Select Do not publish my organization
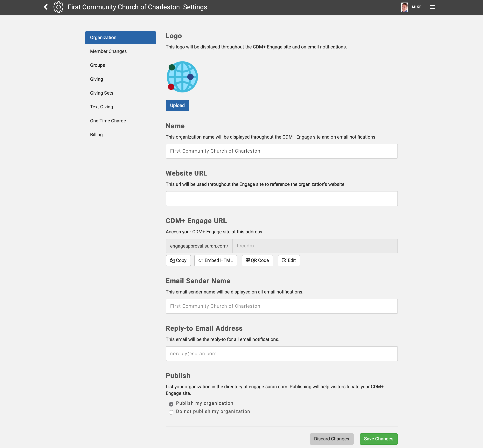483x448 pixels. point(171,412)
